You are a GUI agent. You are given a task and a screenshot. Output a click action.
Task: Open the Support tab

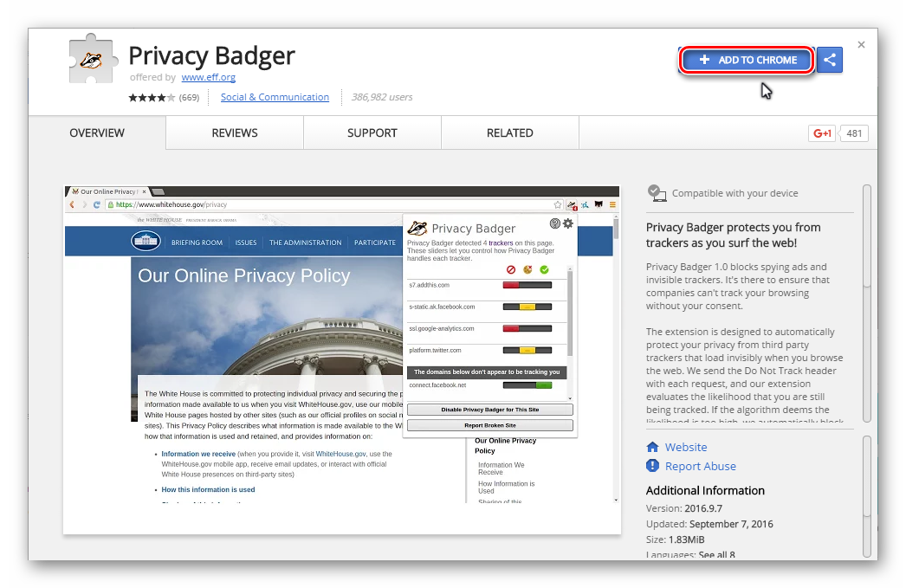point(372,132)
